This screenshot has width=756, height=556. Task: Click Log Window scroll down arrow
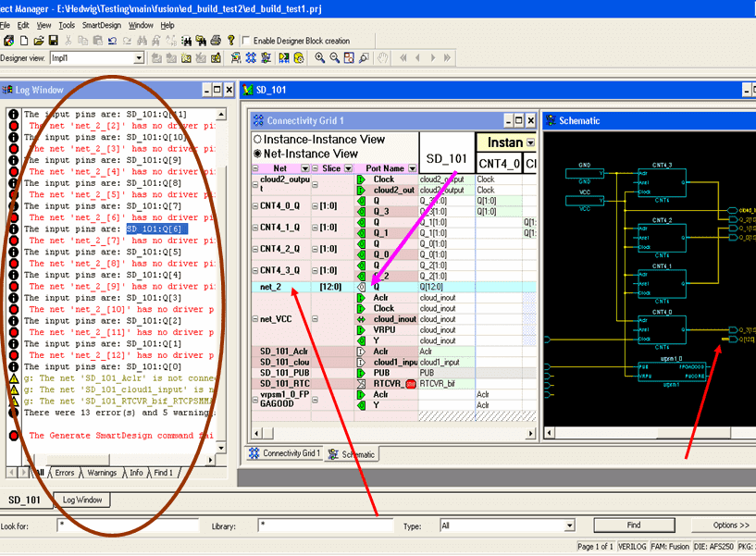click(221, 448)
